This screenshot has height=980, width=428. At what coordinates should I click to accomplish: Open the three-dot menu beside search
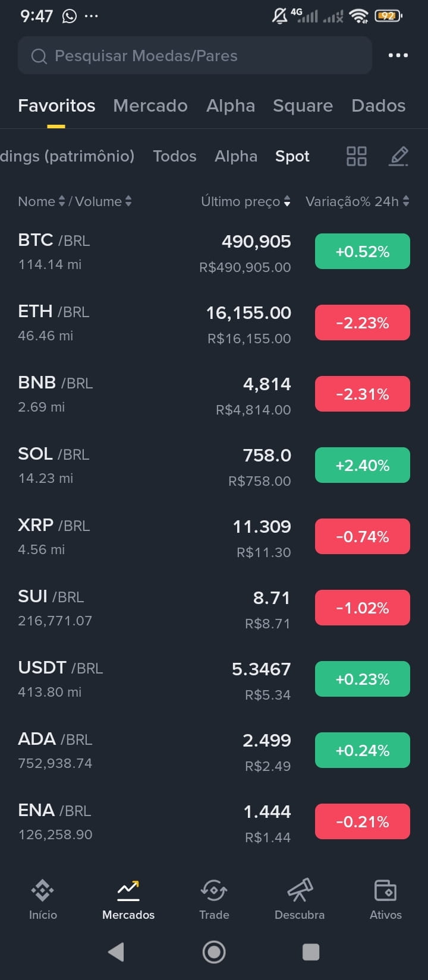click(x=398, y=55)
